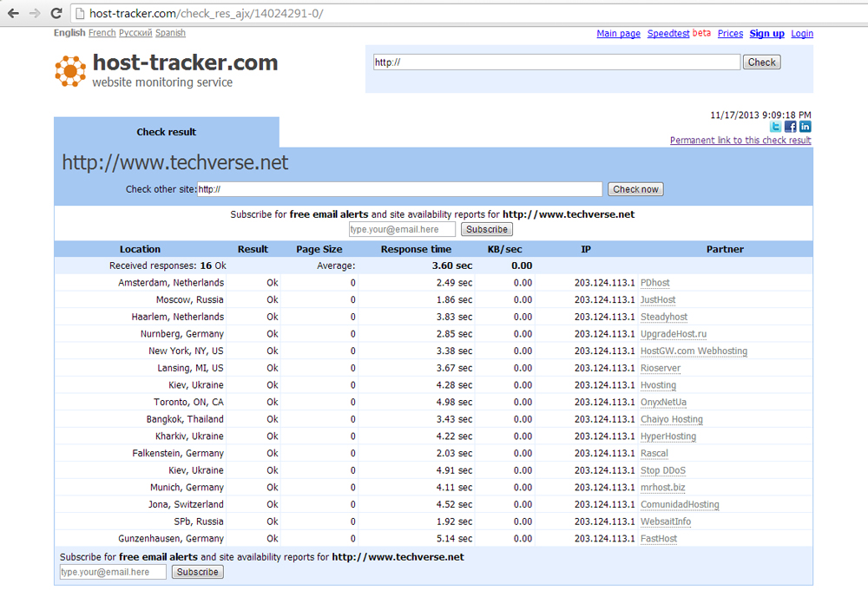Image resolution: width=868 pixels, height=597 pixels.
Task: Click the browser address bar URL
Action: point(206,13)
